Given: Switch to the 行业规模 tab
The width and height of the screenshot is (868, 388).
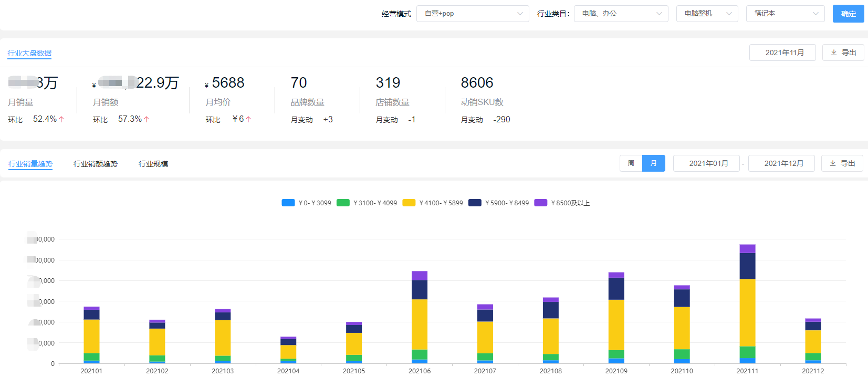Looking at the screenshot, I should 153,164.
